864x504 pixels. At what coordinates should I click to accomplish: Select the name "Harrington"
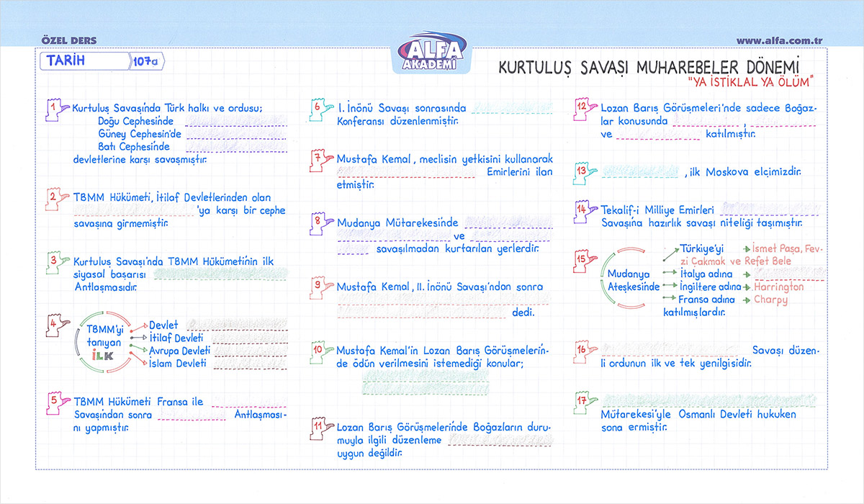[x=779, y=287]
